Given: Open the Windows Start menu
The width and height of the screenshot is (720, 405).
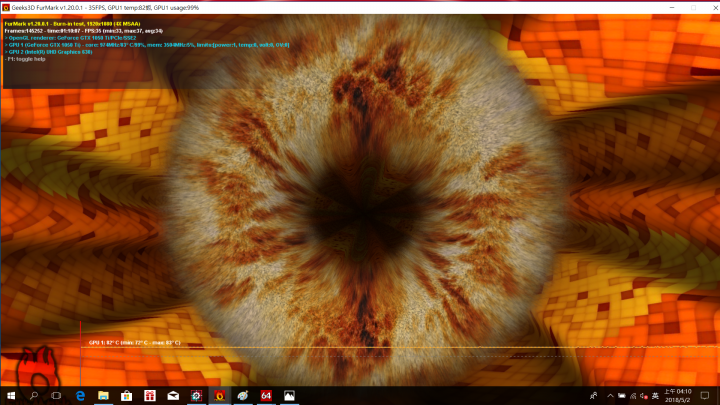Looking at the screenshot, I should (x=11, y=395).
